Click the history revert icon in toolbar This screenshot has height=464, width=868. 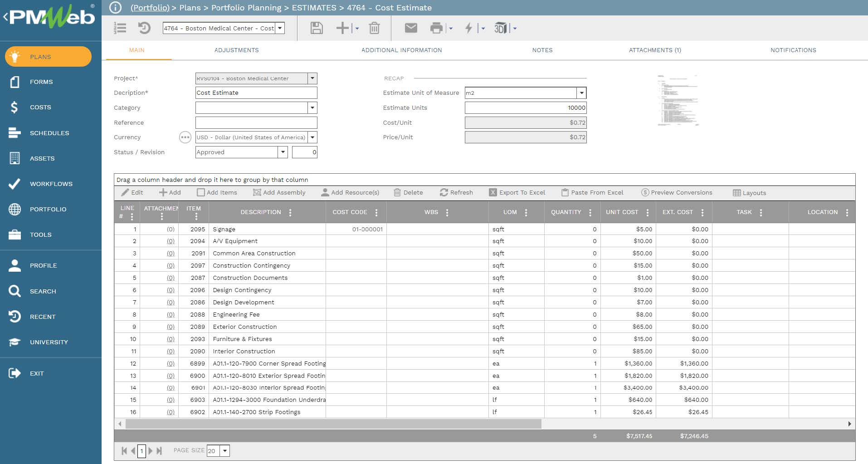pyautogui.click(x=144, y=28)
